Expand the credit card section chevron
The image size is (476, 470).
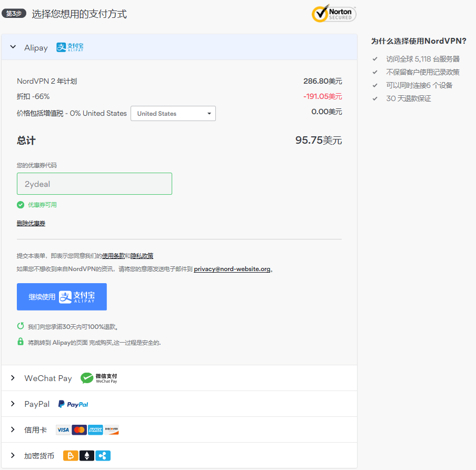click(x=13, y=429)
